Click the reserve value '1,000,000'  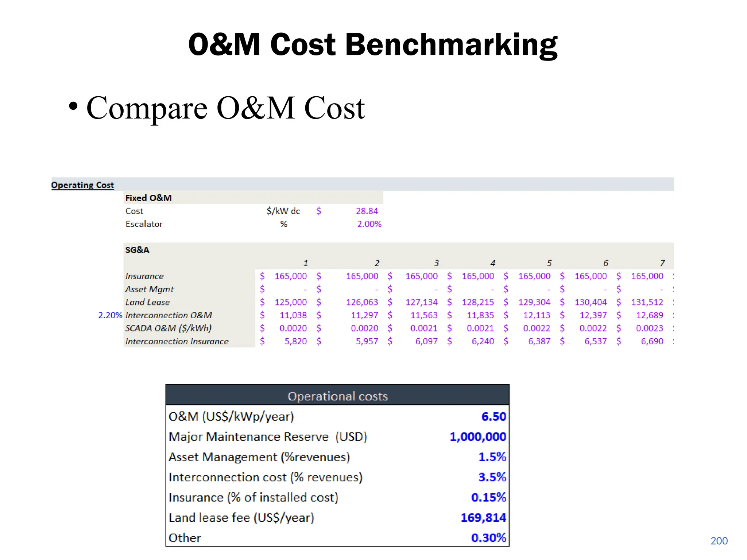478,437
